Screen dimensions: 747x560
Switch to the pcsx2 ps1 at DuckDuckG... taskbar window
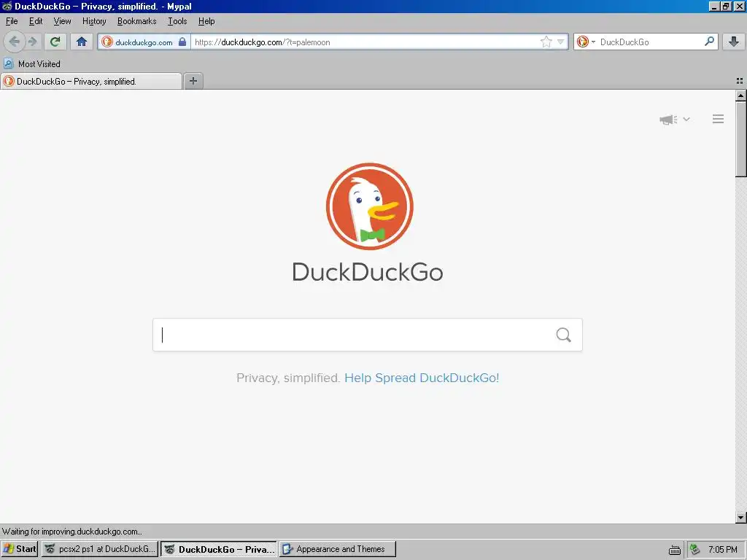(99, 549)
